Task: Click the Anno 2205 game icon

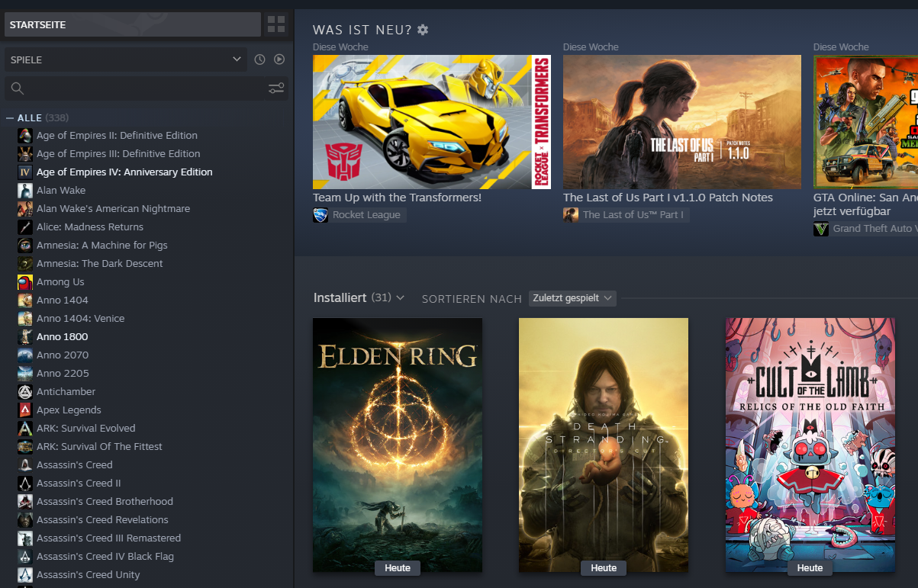Action: pos(25,374)
